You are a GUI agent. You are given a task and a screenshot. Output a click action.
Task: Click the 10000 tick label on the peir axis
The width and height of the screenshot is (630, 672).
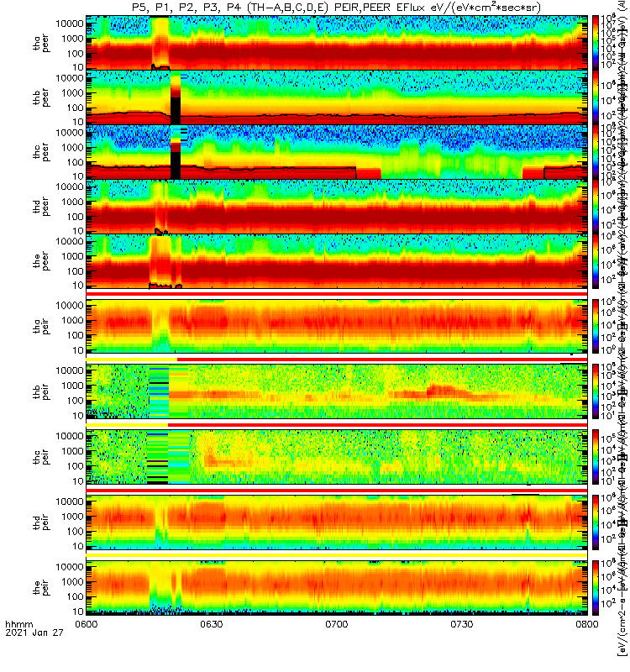click(69, 566)
